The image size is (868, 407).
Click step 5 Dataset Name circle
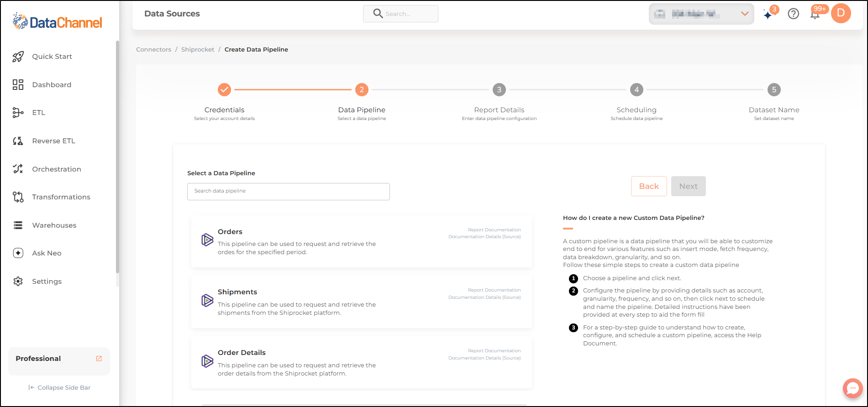pos(774,89)
